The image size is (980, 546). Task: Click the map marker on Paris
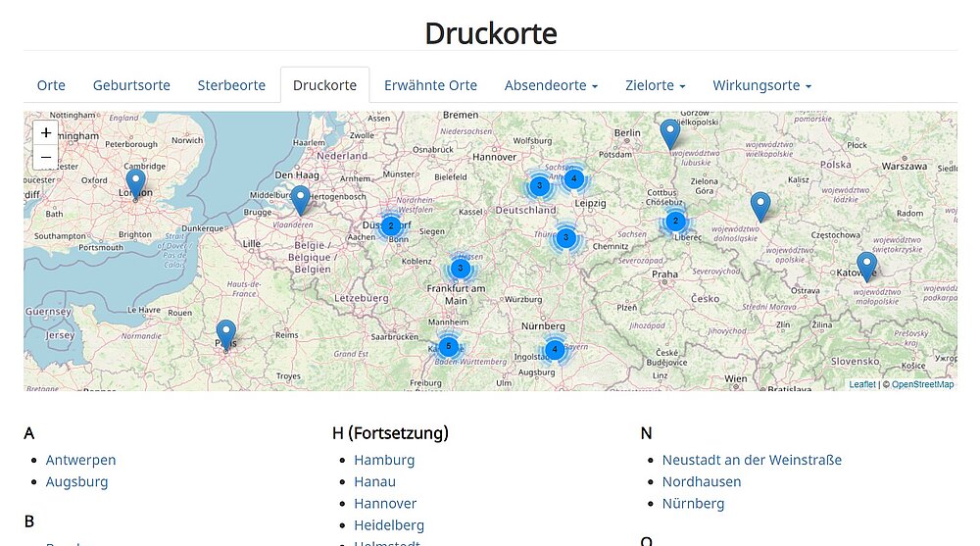[226, 334]
